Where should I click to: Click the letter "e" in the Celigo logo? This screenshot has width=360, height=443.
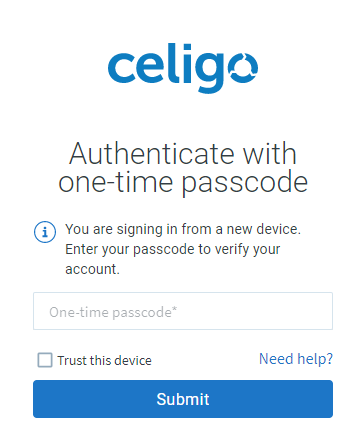tap(152, 68)
